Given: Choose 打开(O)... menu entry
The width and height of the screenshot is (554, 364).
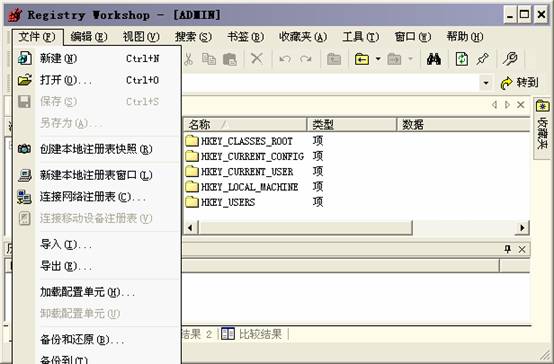Looking at the screenshot, I should coord(97,80).
